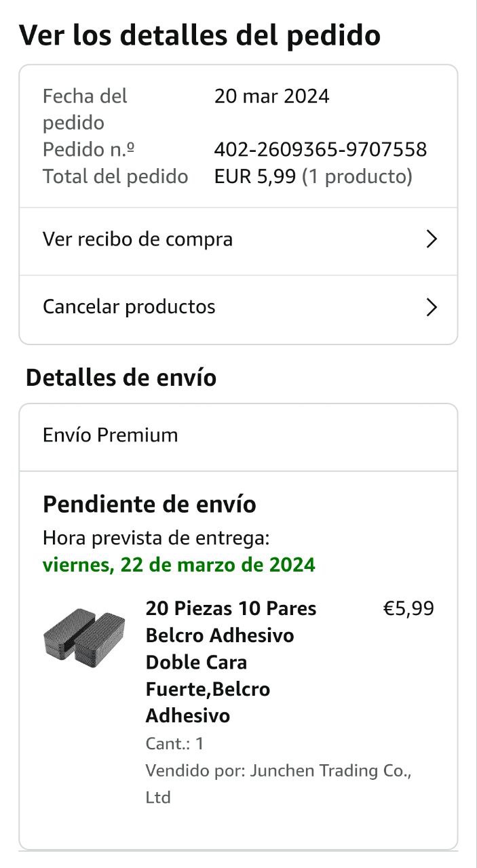
Task: Click the quantity text Cant.: 1
Action: pos(174,744)
